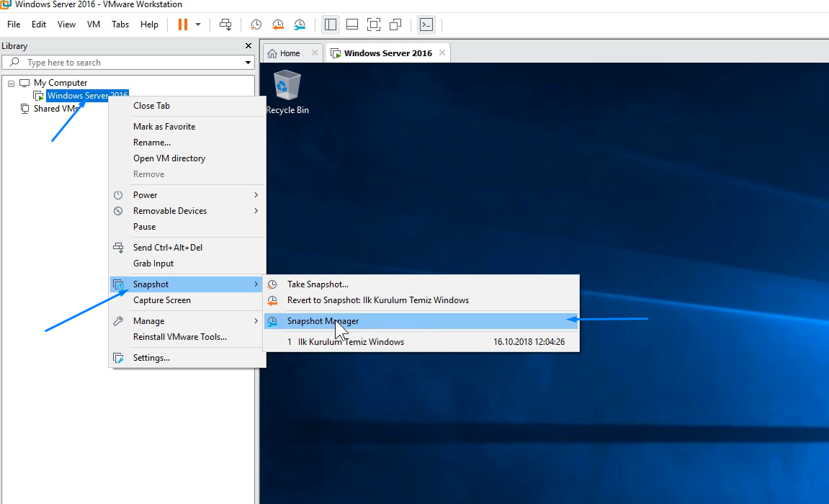Toggle the thumbnail bar view toolbar icon

352,24
